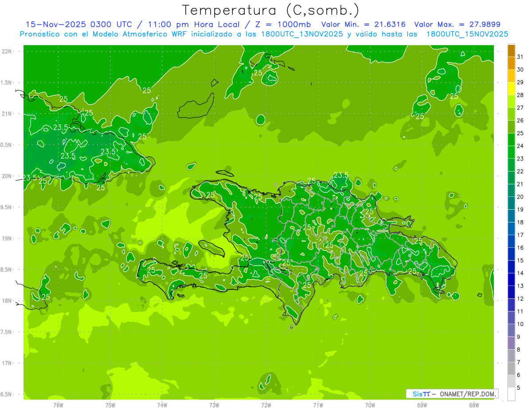Click the light gray swatch between 5 and 6
Viewport: 532px width, 411px height.
(x=511, y=381)
